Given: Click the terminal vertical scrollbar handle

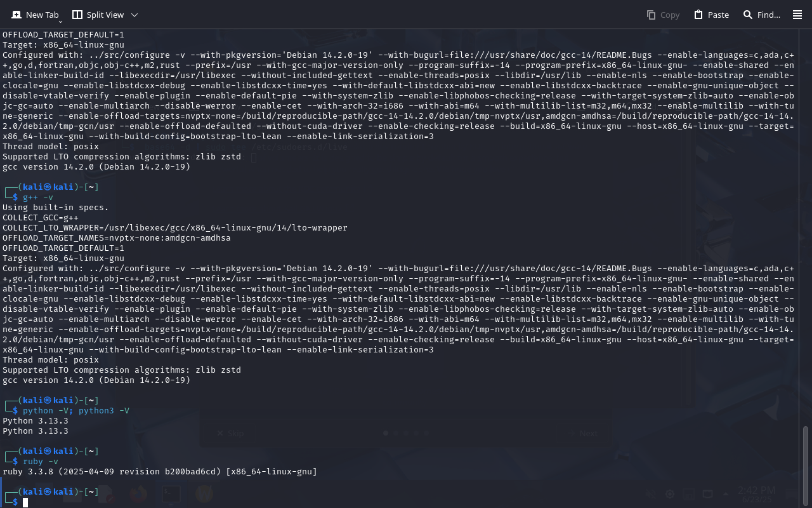Looking at the screenshot, I should click(x=806, y=465).
